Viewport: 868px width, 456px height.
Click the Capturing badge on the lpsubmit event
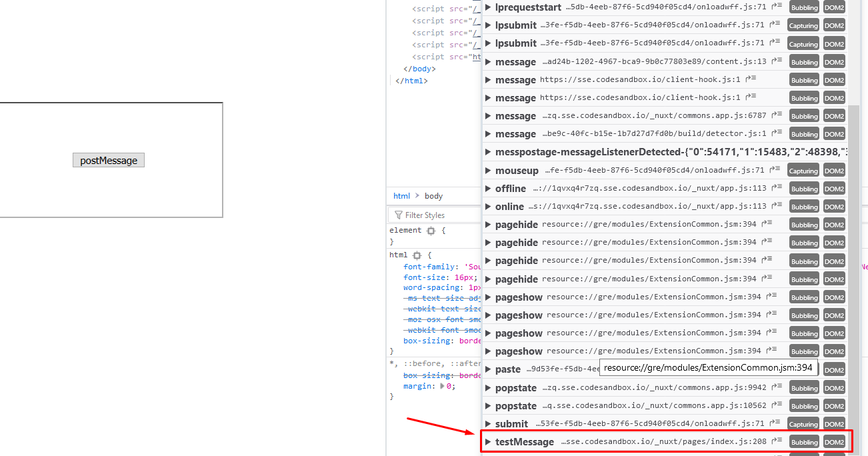click(803, 25)
